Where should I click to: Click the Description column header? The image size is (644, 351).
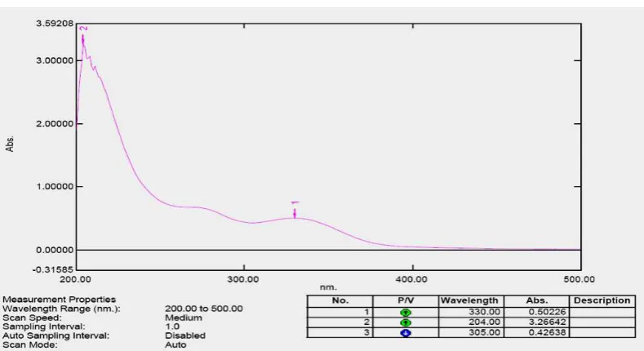tap(602, 301)
